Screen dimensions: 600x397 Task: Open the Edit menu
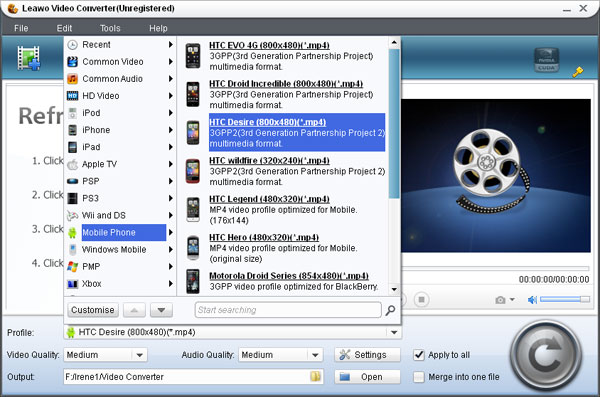[64, 28]
